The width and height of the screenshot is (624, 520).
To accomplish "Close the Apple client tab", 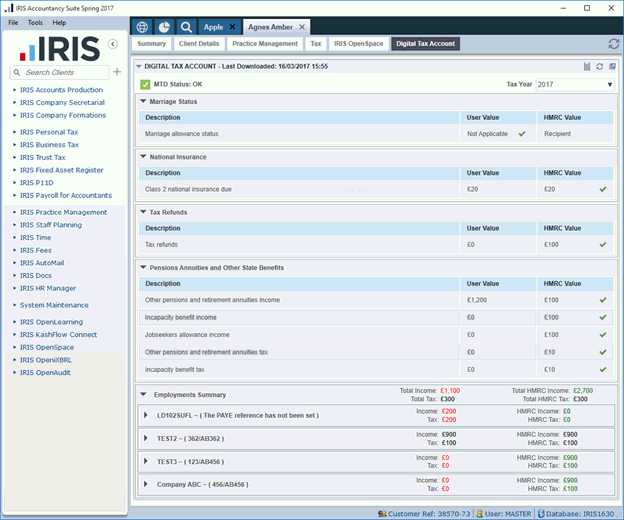I will point(232,27).
